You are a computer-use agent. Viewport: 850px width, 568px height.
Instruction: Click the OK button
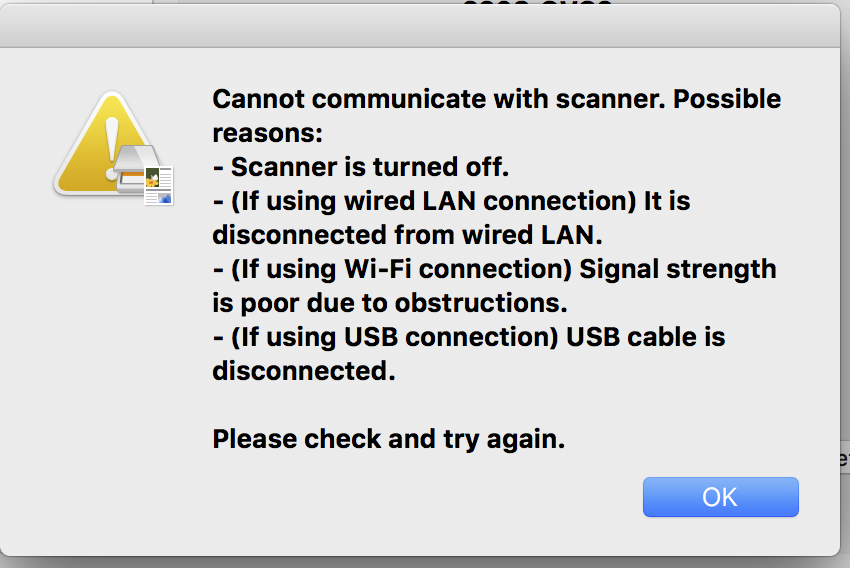[720, 497]
